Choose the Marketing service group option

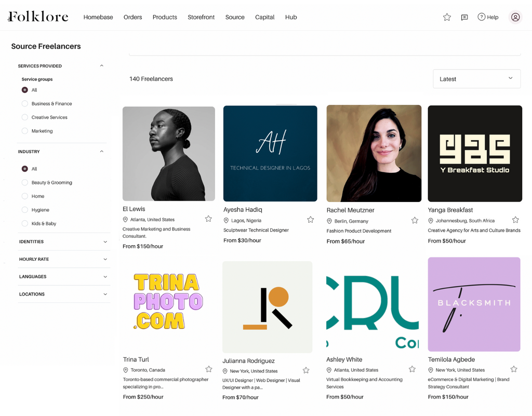pos(25,131)
